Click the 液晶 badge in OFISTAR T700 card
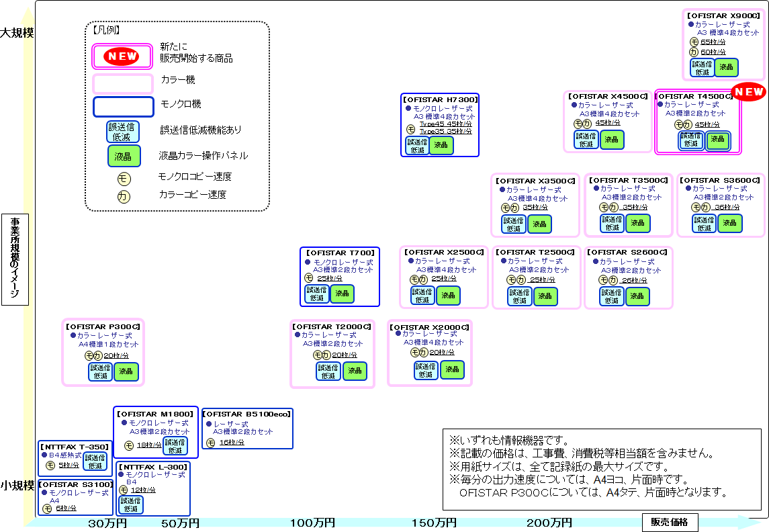The width and height of the screenshot is (769, 532). tap(342, 294)
